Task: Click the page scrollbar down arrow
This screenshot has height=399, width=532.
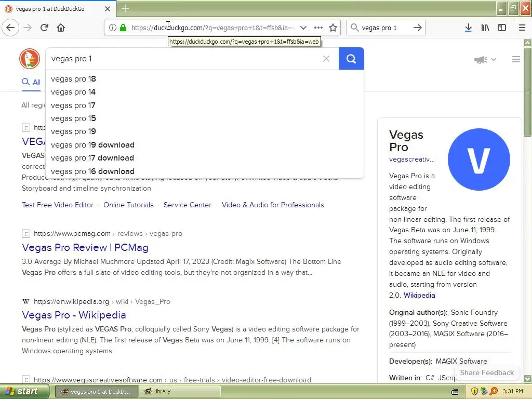Action: point(528,379)
